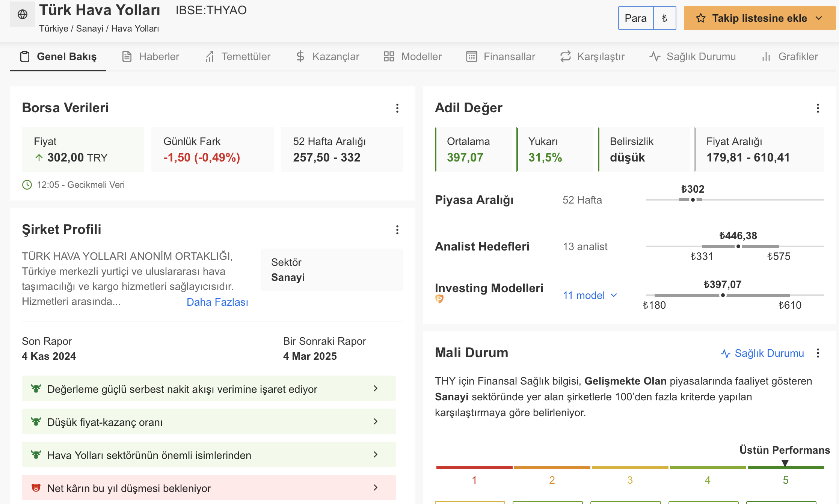Click the orange Pro badge under Investing Modelleri
This screenshot has width=839, height=504.
pos(439,299)
